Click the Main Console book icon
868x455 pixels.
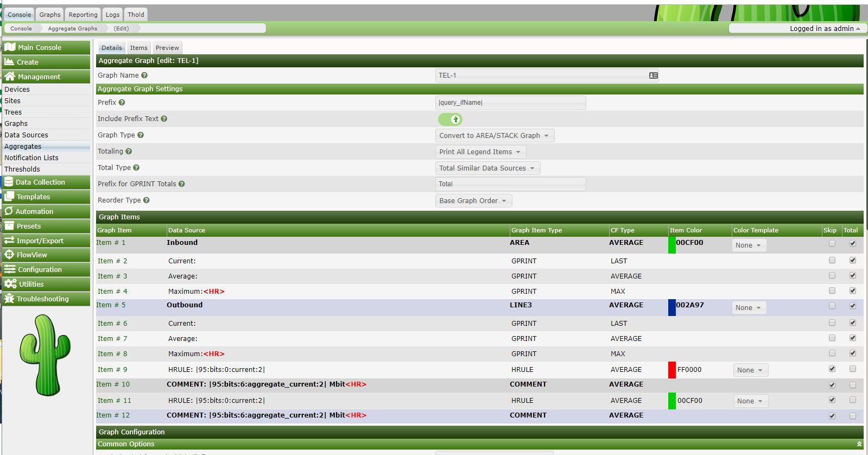pos(10,47)
